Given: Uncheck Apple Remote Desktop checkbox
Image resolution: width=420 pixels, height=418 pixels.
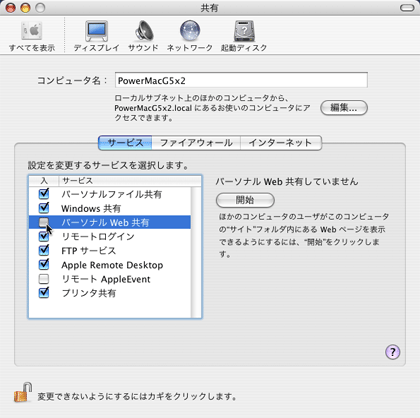Looking at the screenshot, I should point(44,265).
